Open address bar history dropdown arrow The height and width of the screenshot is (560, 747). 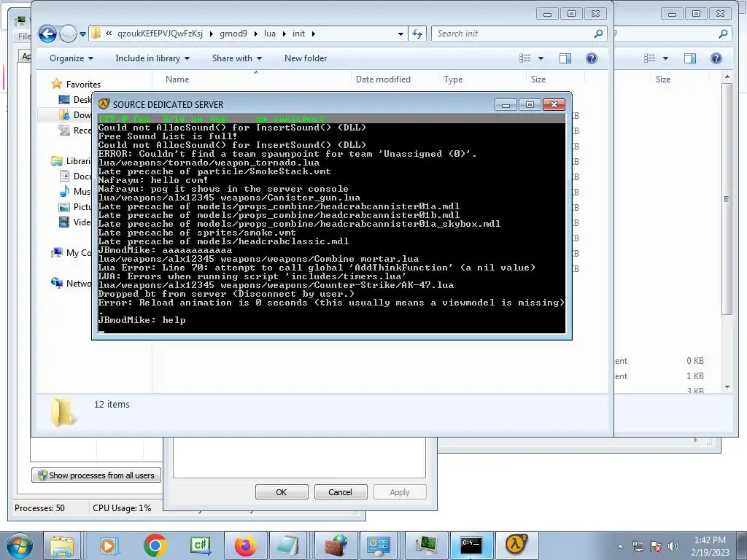(x=400, y=34)
